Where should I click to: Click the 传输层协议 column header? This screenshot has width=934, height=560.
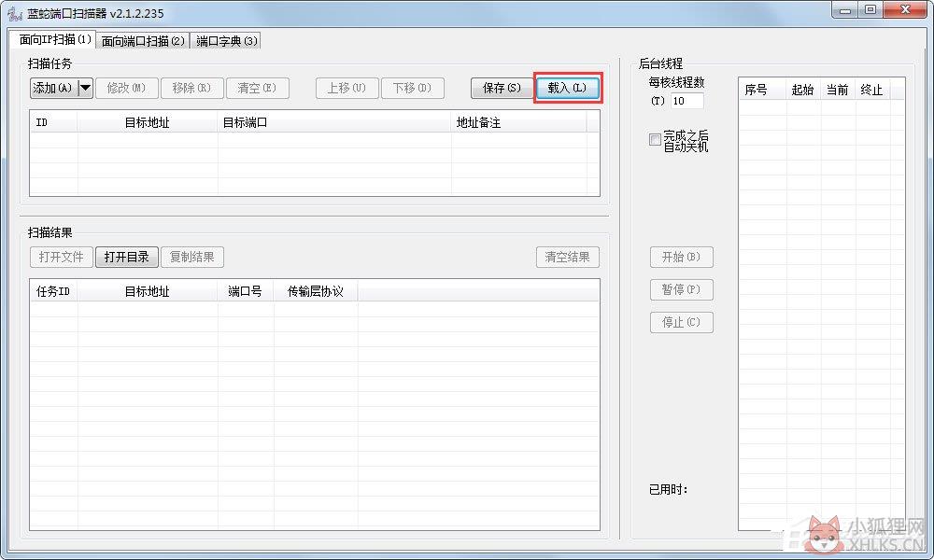[x=315, y=291]
